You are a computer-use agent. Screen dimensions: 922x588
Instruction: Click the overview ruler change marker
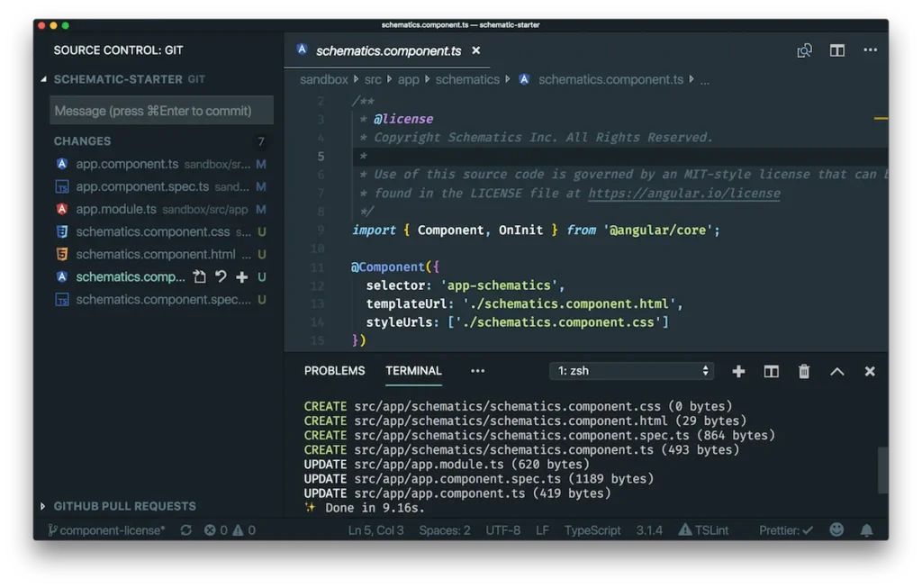(x=881, y=118)
